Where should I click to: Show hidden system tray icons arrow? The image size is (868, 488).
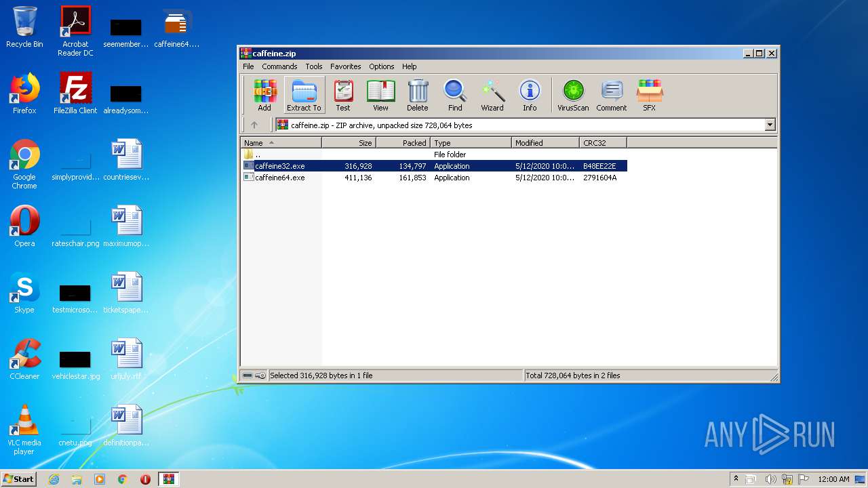click(736, 479)
